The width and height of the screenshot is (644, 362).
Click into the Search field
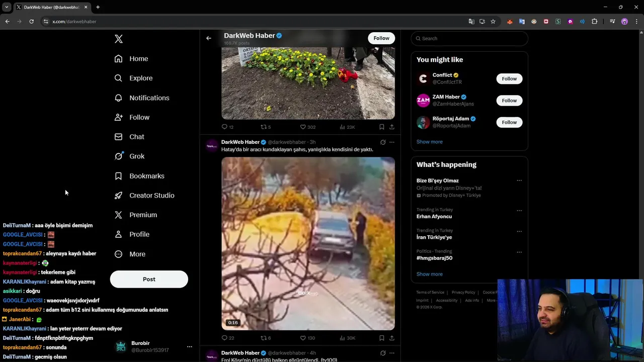click(x=469, y=38)
